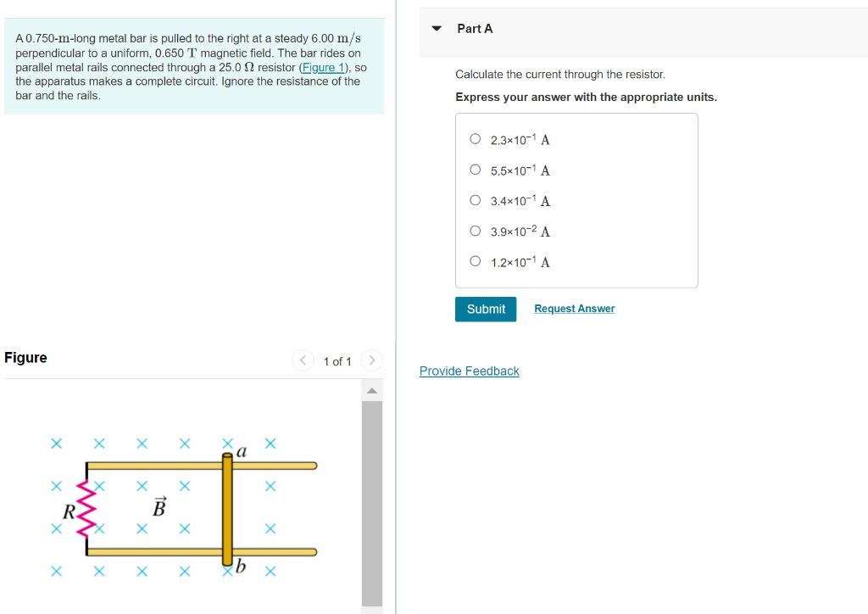This screenshot has height=614, width=868.
Task: Select the 5.5×10⁻¹ A answer option
Action: point(475,170)
